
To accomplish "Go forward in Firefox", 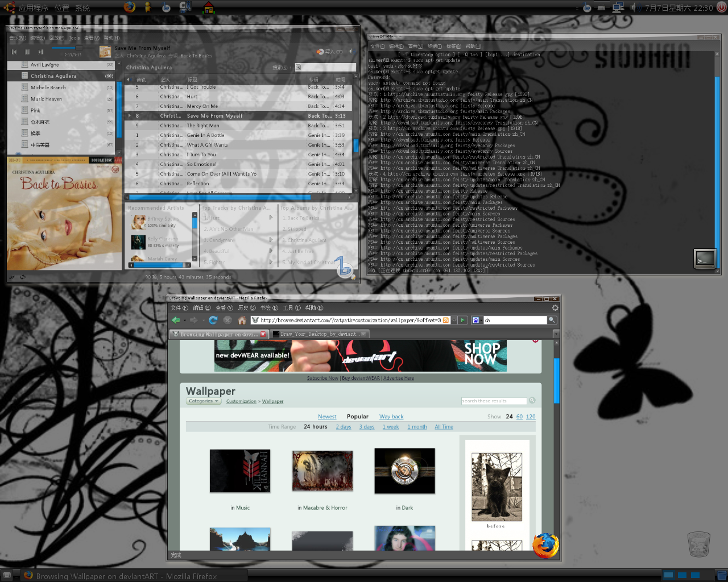I will [x=193, y=320].
